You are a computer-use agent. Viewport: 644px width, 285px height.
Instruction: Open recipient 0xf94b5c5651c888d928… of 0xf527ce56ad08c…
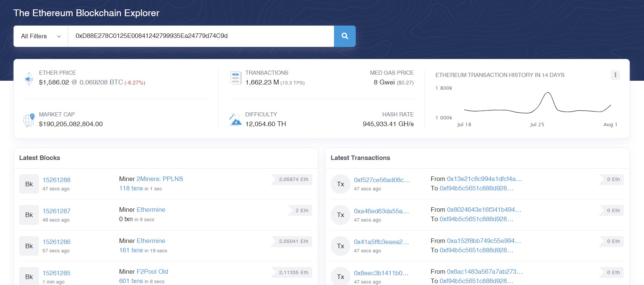tap(476, 188)
